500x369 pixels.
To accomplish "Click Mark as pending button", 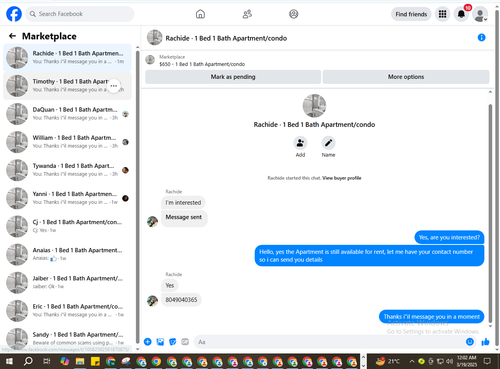I will click(233, 77).
